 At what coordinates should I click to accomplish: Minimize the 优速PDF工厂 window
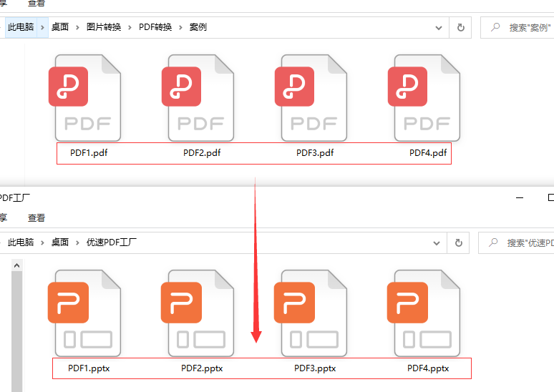click(520, 197)
